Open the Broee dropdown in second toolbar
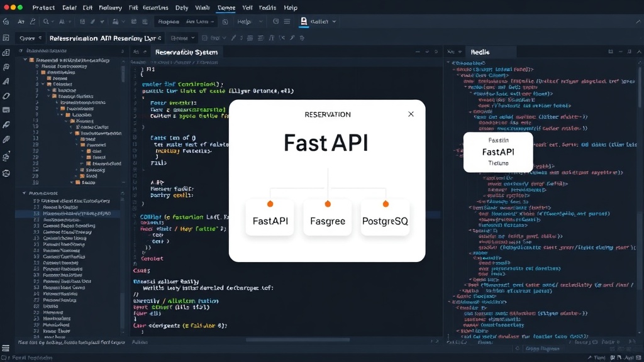644x362 pixels. 182,38
